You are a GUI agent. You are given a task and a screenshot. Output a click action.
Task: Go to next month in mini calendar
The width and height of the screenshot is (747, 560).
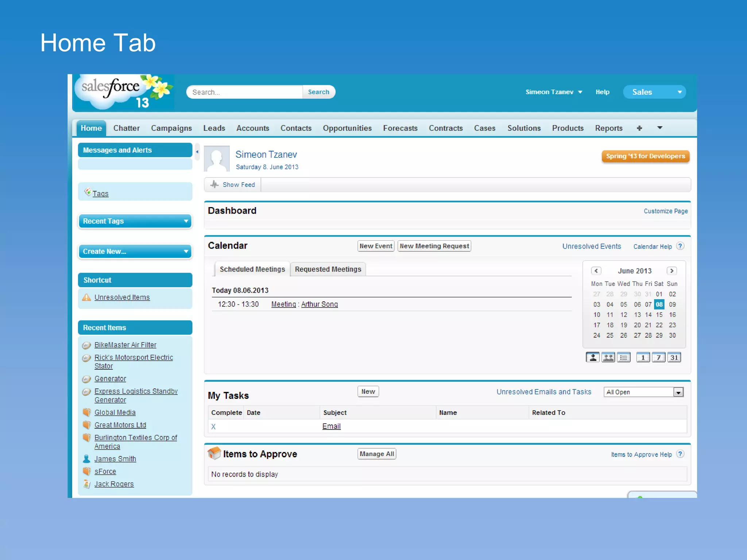point(671,271)
